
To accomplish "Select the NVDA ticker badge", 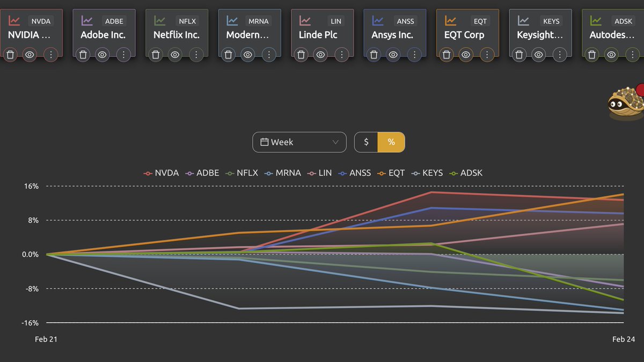I will tap(41, 21).
